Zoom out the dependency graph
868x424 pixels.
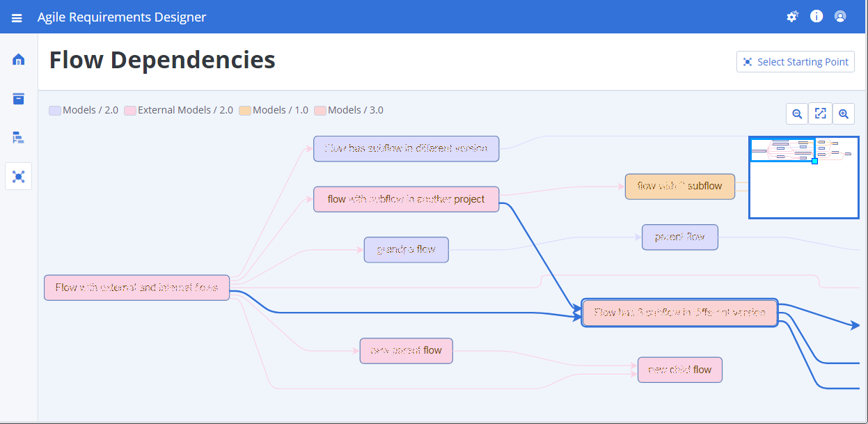[x=796, y=113]
